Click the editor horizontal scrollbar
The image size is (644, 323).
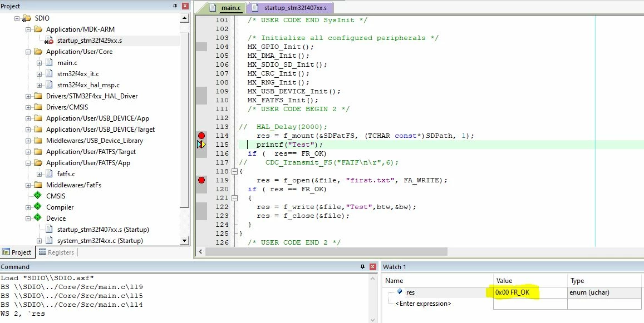click(x=326, y=252)
